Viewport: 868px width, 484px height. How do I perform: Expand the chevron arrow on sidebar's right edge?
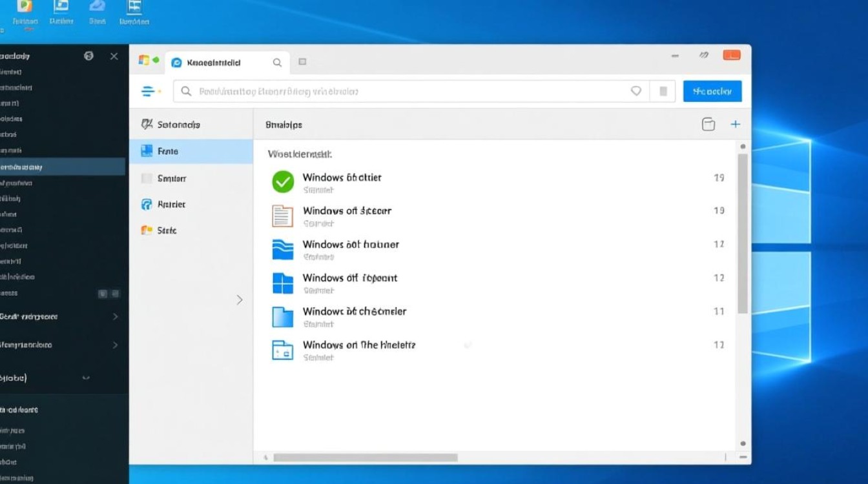(x=240, y=299)
